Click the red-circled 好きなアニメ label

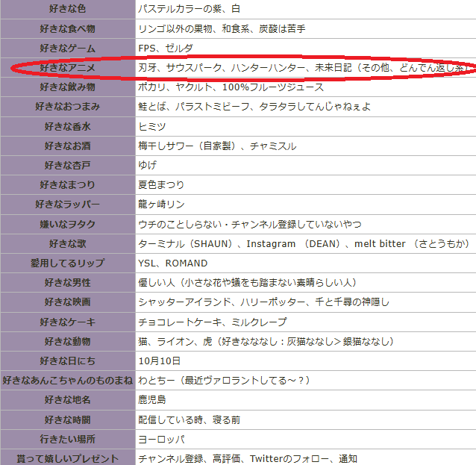click(x=67, y=68)
